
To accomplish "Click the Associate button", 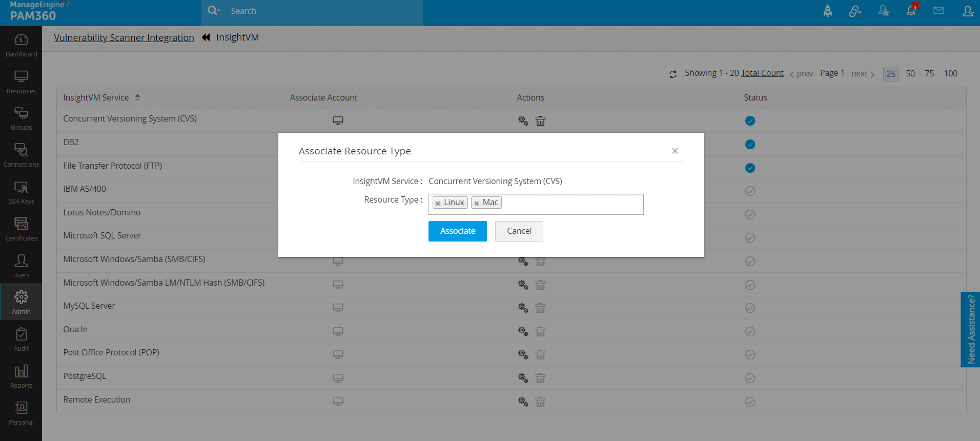I will (x=457, y=231).
